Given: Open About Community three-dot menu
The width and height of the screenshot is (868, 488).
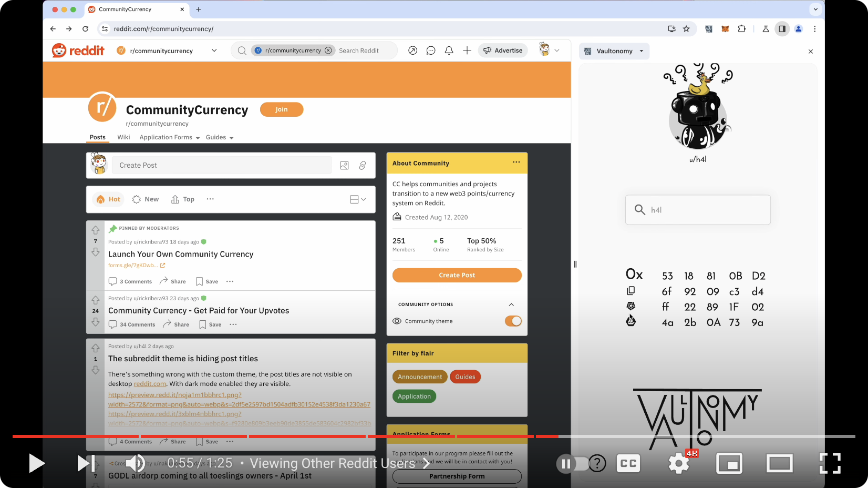Looking at the screenshot, I should click(x=516, y=162).
